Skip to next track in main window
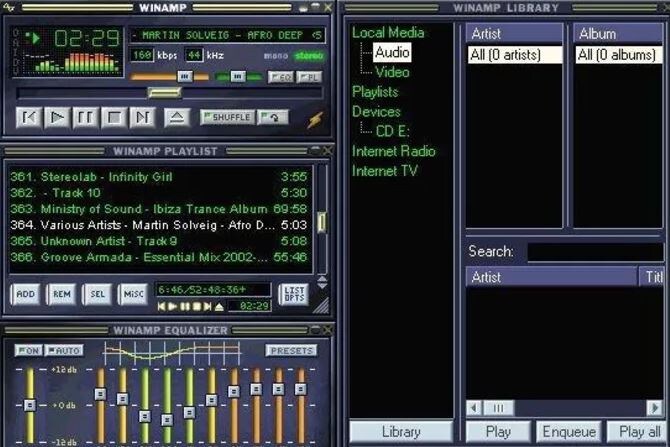 click(142, 117)
